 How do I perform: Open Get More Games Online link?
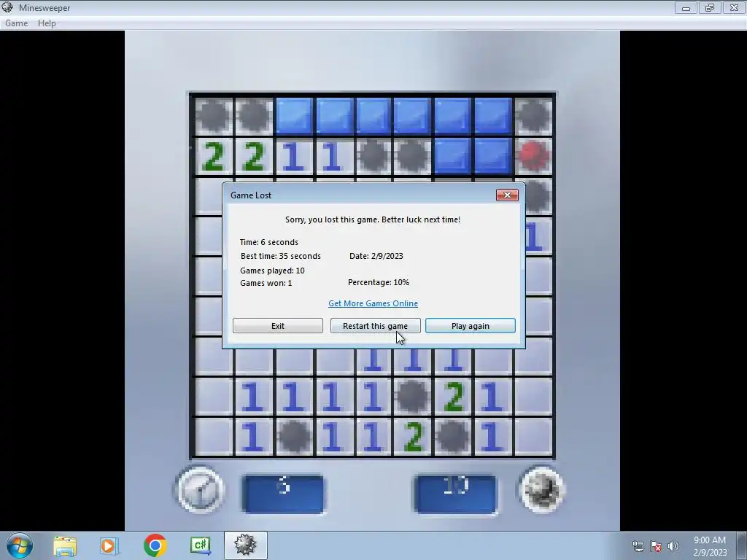tap(373, 303)
